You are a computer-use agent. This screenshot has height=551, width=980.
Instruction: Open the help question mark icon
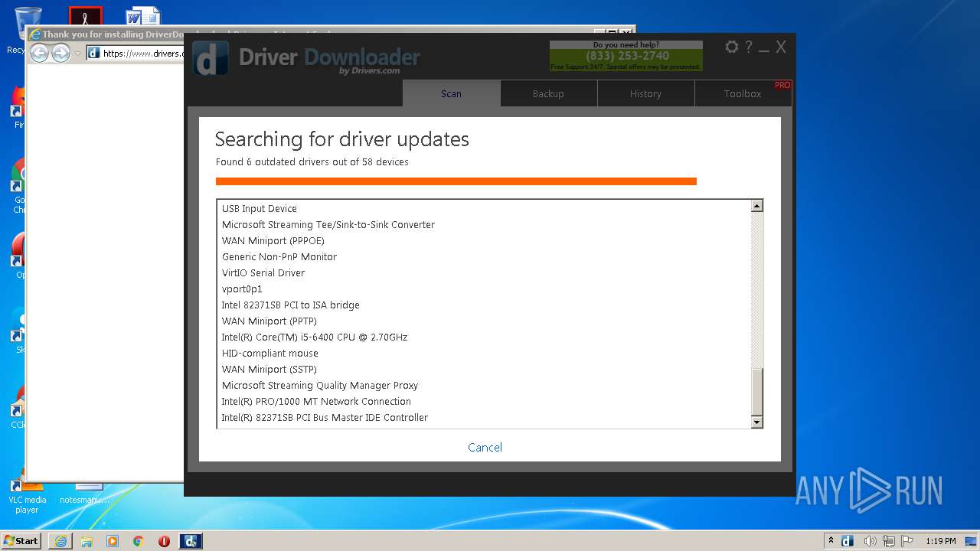coord(749,47)
